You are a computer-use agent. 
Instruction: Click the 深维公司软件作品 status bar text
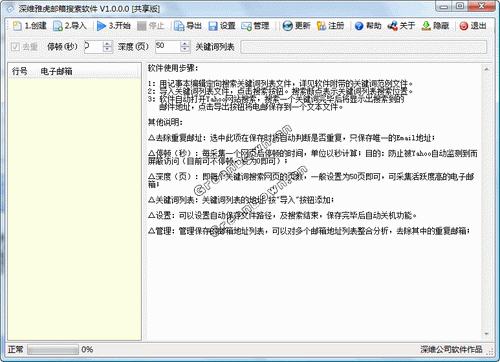coord(451,349)
